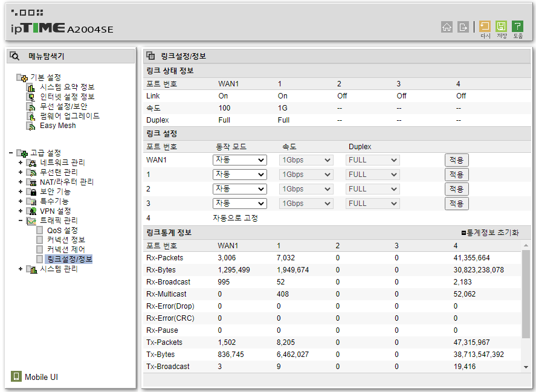This screenshot has width=536, height=392.
Task: Open port 3 동작 모드 dropdown
Action: 240,204
